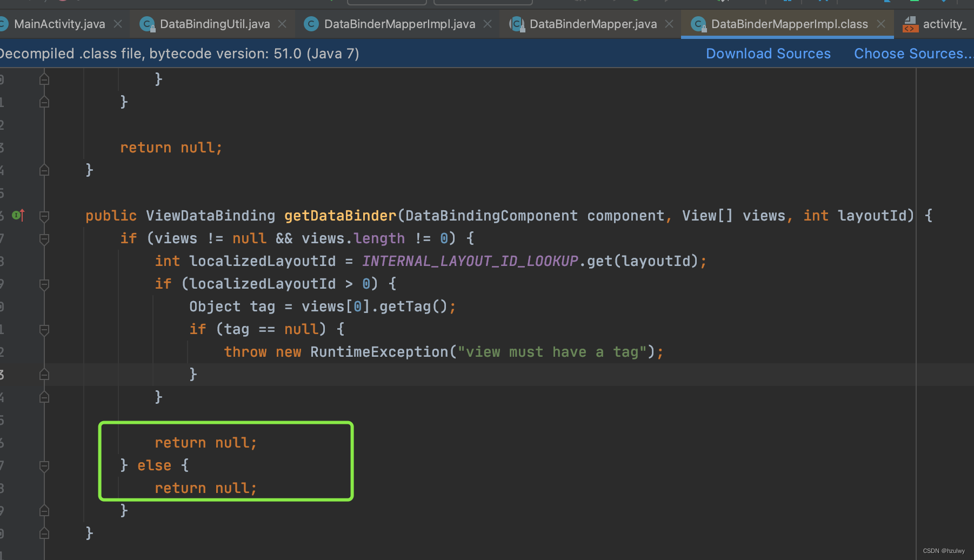Click the localizedLayoutId variable declaration
Image resolution: width=974 pixels, height=560 pixels.
tap(263, 261)
